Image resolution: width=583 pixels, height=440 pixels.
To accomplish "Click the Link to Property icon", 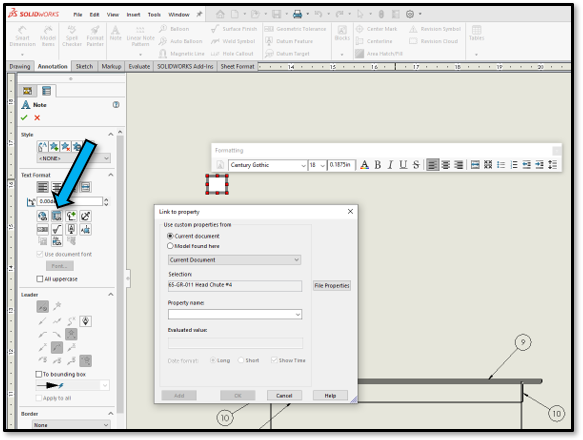I will [57, 216].
